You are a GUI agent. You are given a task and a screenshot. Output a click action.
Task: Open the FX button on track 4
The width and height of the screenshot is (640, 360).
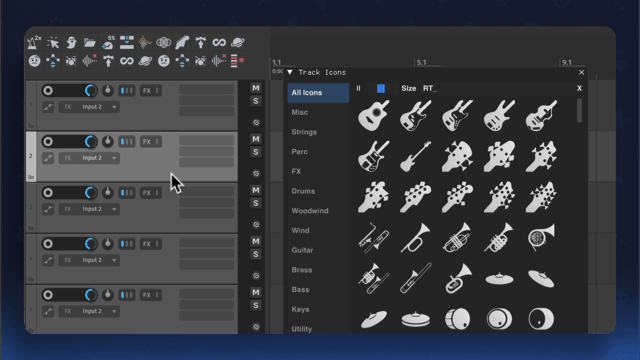click(151, 244)
